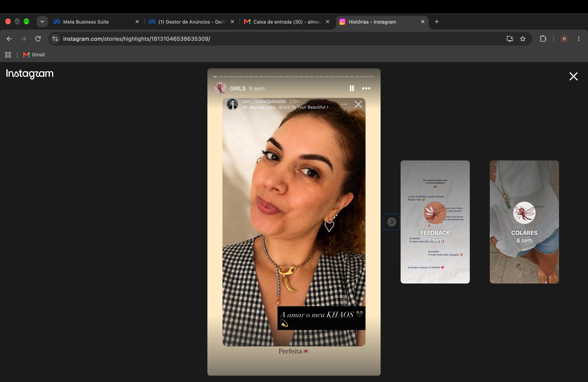Close the Gestor de Anúncios tab
Image resolution: width=588 pixels, height=382 pixels.
[232, 22]
